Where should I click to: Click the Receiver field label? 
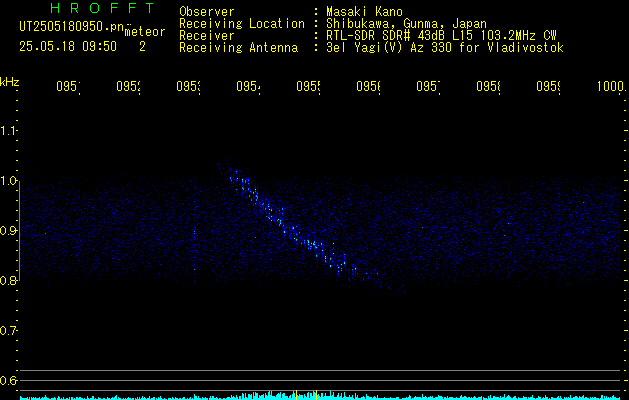tap(207, 36)
